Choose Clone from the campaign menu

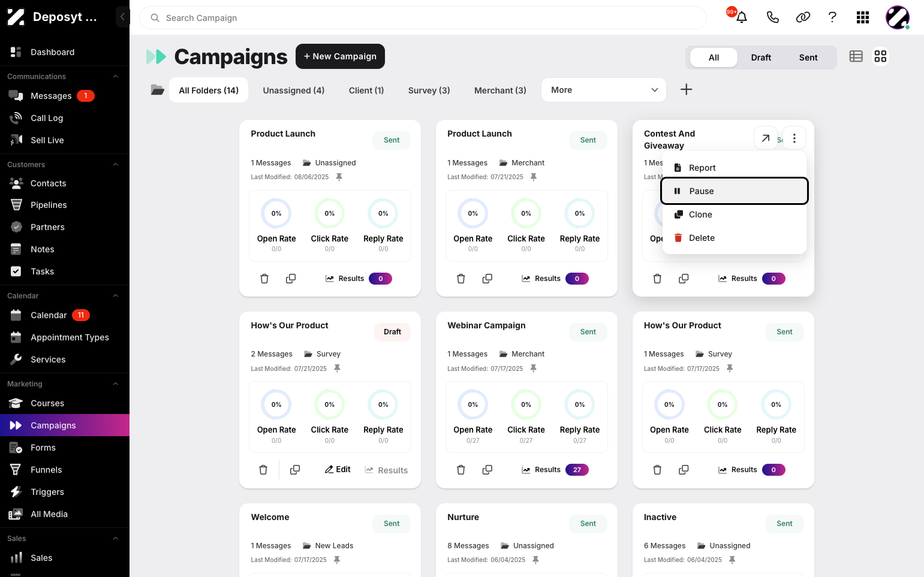click(735, 215)
